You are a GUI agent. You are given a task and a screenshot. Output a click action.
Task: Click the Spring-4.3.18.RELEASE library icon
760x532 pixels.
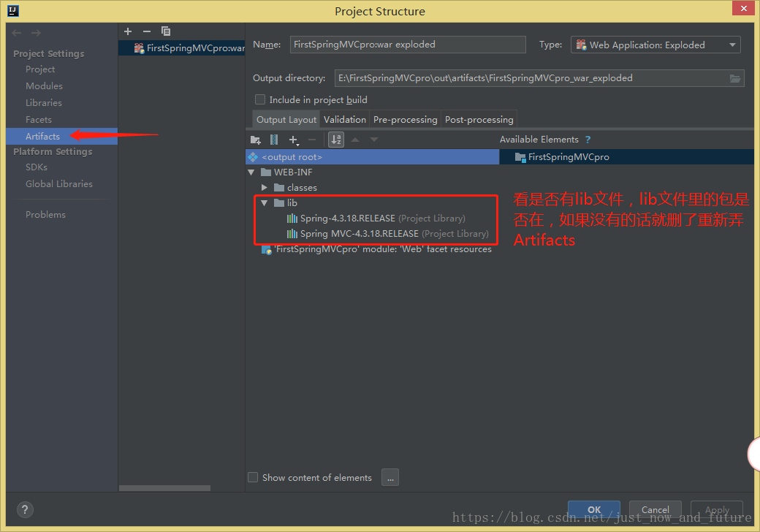pos(292,218)
